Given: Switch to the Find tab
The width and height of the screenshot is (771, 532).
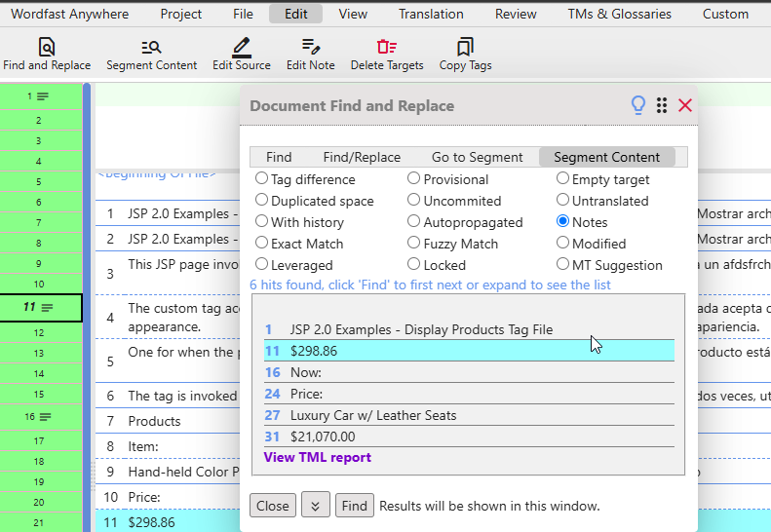Looking at the screenshot, I should [x=279, y=157].
